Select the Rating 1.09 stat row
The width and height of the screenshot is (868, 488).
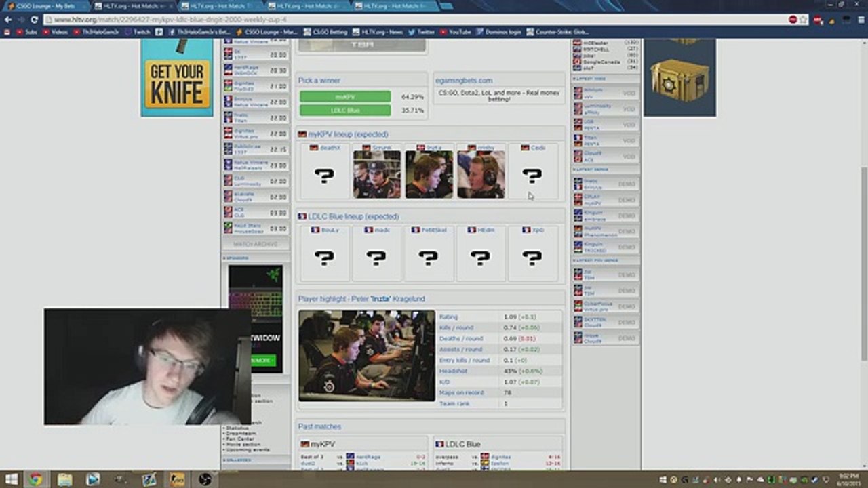point(500,317)
